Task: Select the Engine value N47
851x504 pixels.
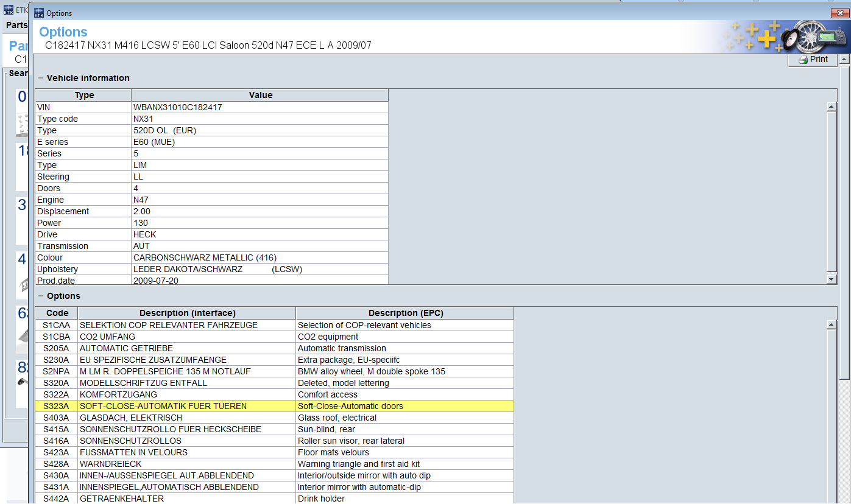Action: [x=141, y=200]
